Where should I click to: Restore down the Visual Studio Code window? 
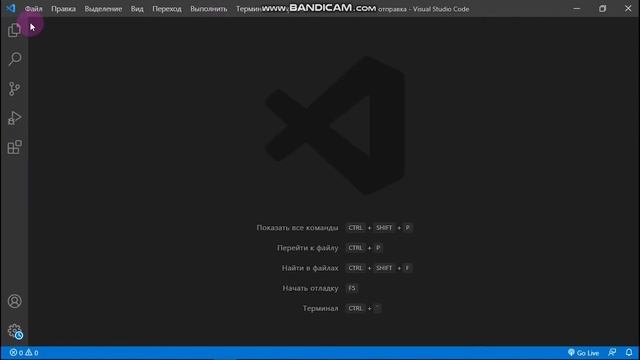[x=602, y=9]
